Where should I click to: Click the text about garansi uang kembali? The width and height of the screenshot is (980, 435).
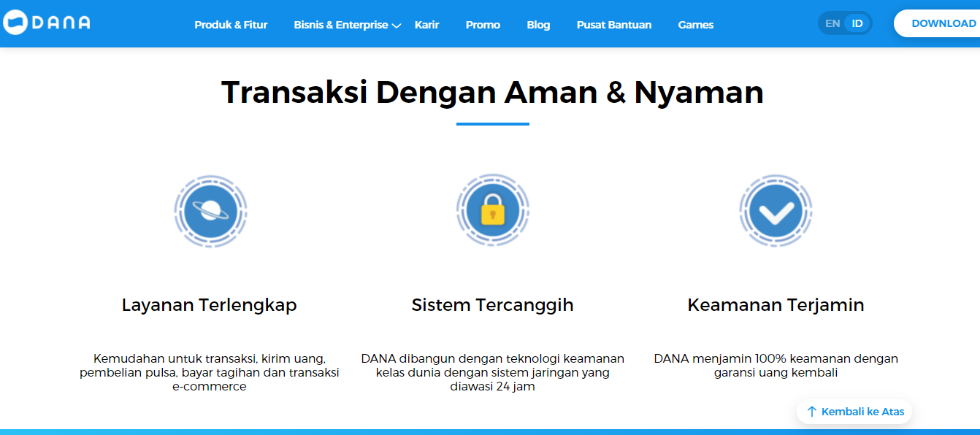tap(776, 366)
